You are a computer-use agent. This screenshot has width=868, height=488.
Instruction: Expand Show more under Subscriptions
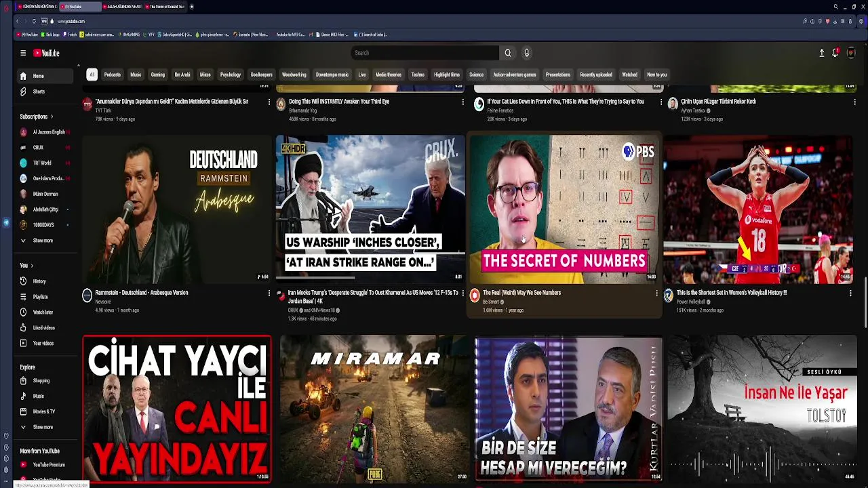(45, 241)
